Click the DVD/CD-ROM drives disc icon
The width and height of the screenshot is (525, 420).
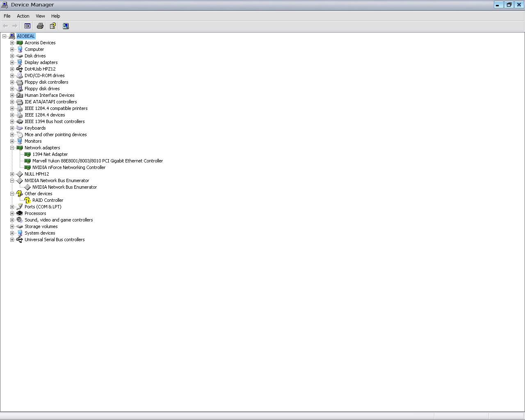click(x=20, y=75)
